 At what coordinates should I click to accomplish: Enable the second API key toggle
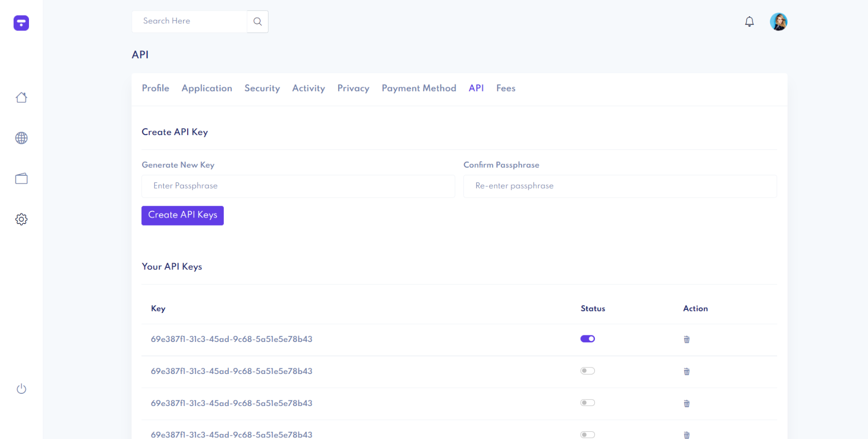click(x=587, y=371)
